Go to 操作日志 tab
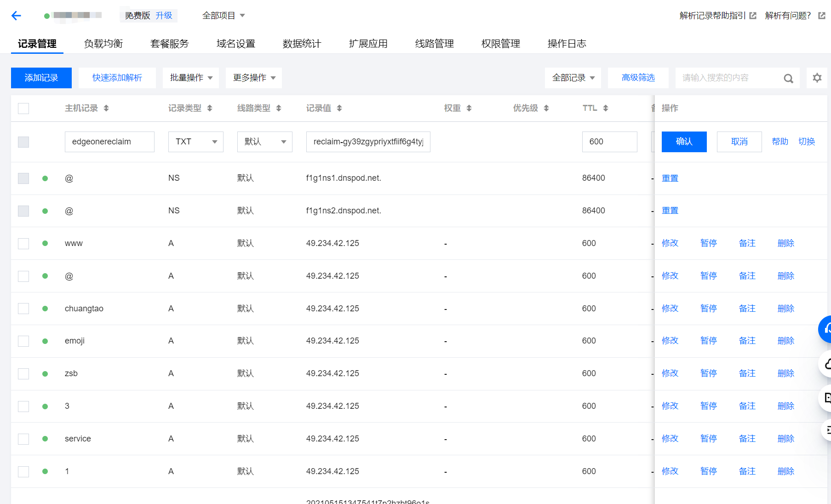 (567, 44)
